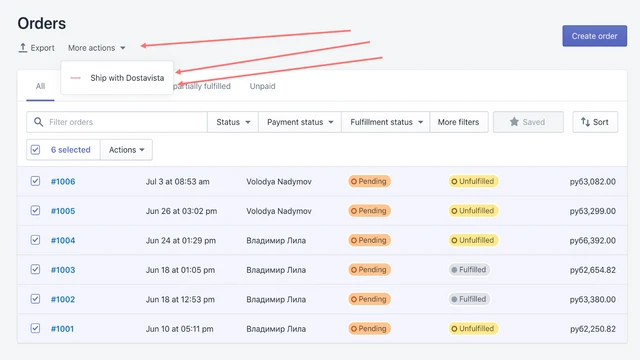Open the Fulfillment status filter dropdown
Image resolution: width=640 pixels, height=360 pixels.
point(386,122)
